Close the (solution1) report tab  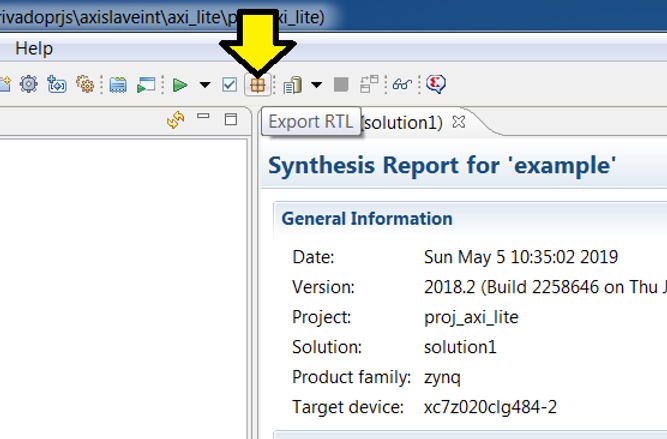(x=459, y=122)
